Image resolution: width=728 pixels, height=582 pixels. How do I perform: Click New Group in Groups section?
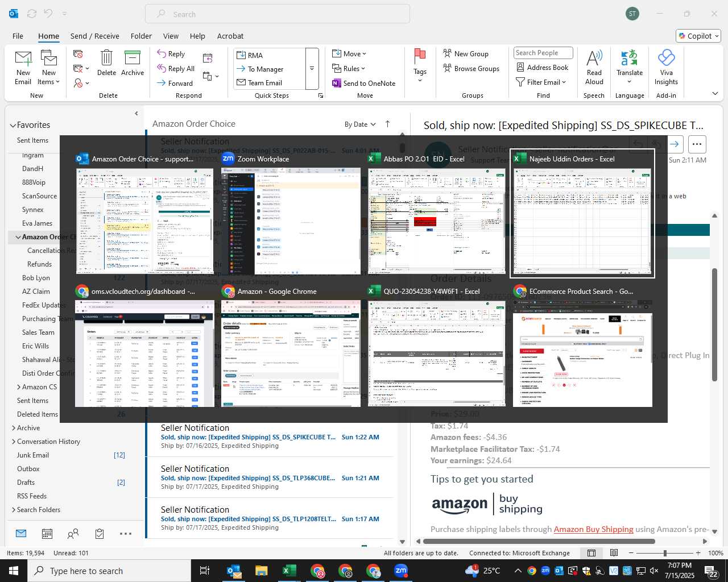click(x=466, y=54)
